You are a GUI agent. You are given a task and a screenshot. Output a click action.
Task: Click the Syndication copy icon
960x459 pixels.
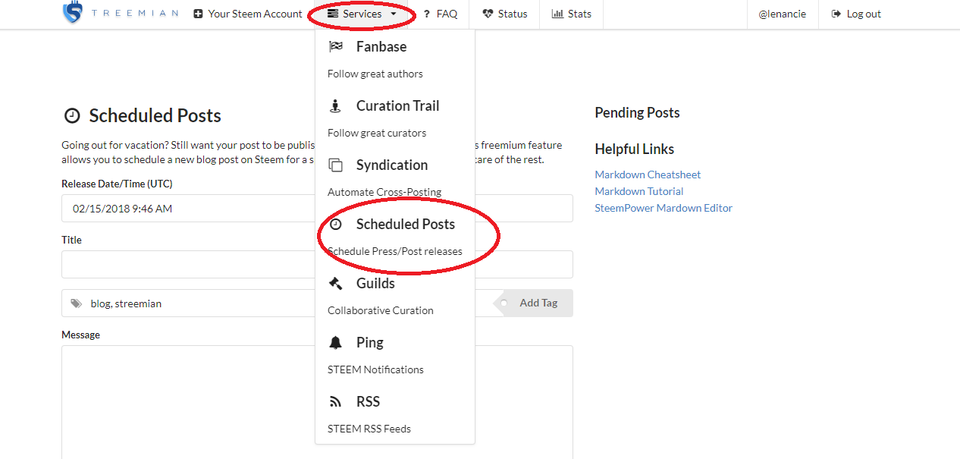(335, 165)
